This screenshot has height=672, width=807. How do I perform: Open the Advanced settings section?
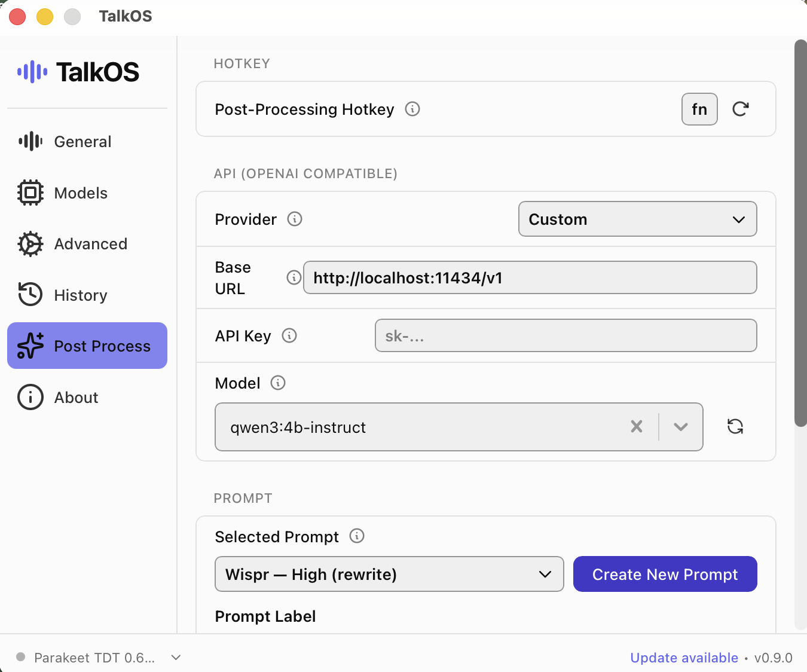[x=87, y=244]
